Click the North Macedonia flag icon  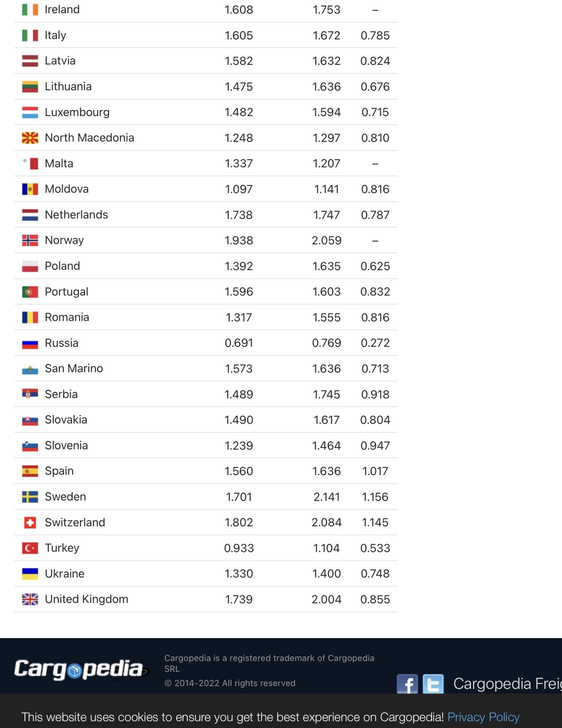pos(30,138)
